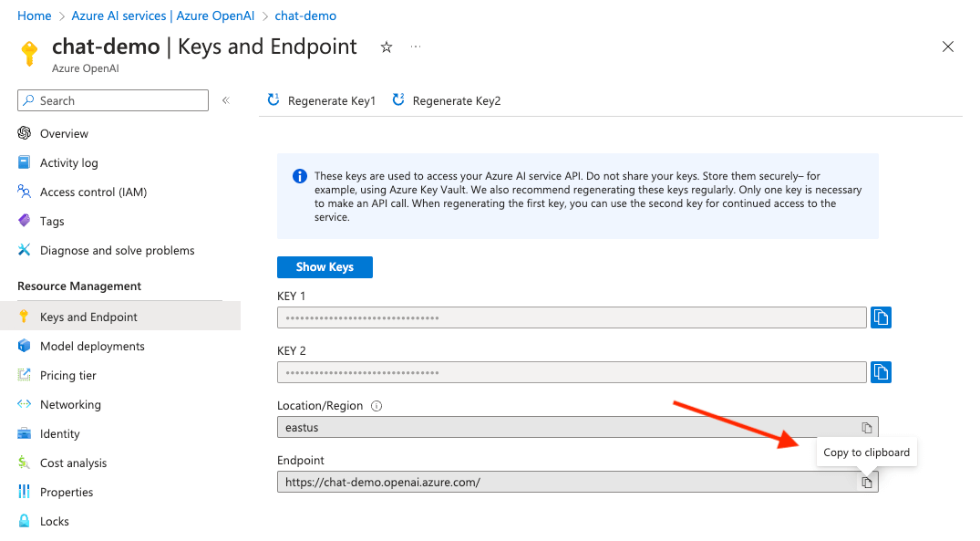Click the Show Keys button
980x541 pixels.
[x=325, y=266]
